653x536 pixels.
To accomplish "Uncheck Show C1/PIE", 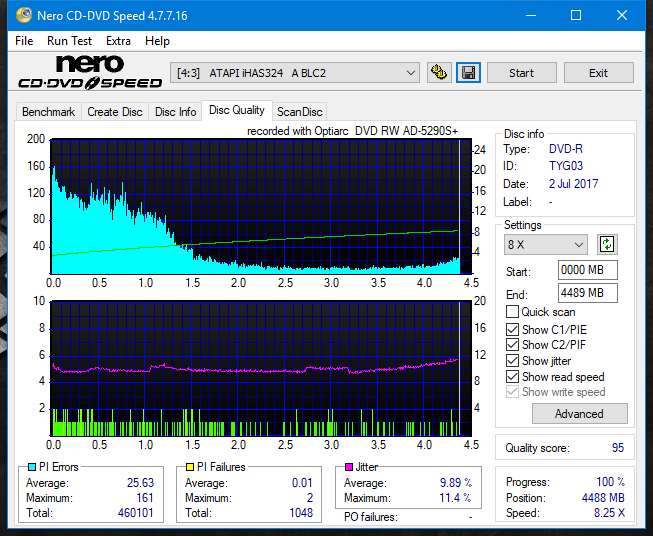I will tap(512, 330).
